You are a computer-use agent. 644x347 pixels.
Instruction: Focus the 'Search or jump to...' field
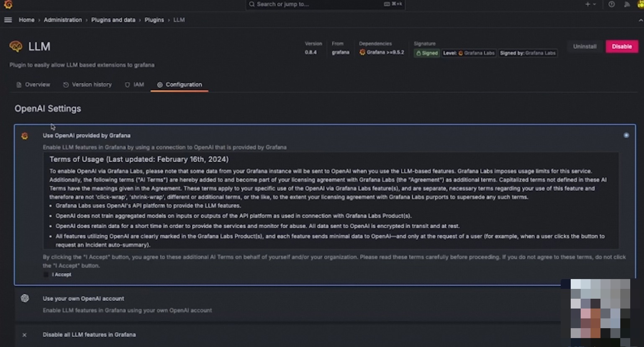coord(325,5)
